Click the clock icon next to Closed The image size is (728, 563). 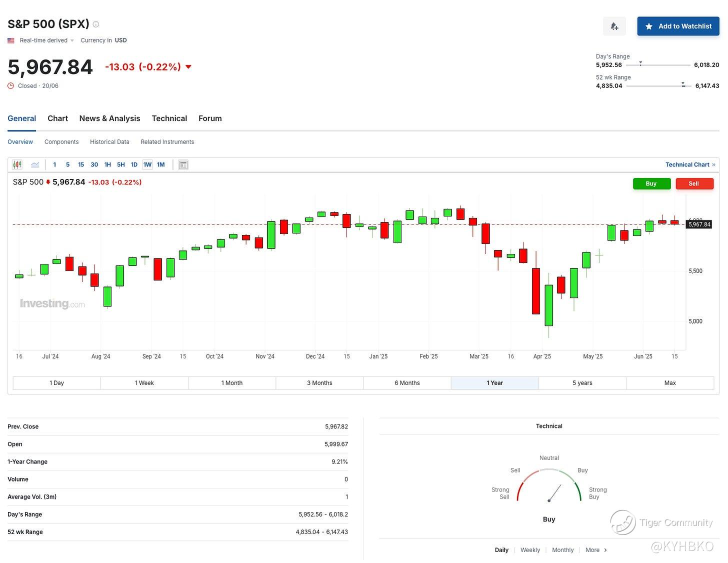[x=11, y=86]
